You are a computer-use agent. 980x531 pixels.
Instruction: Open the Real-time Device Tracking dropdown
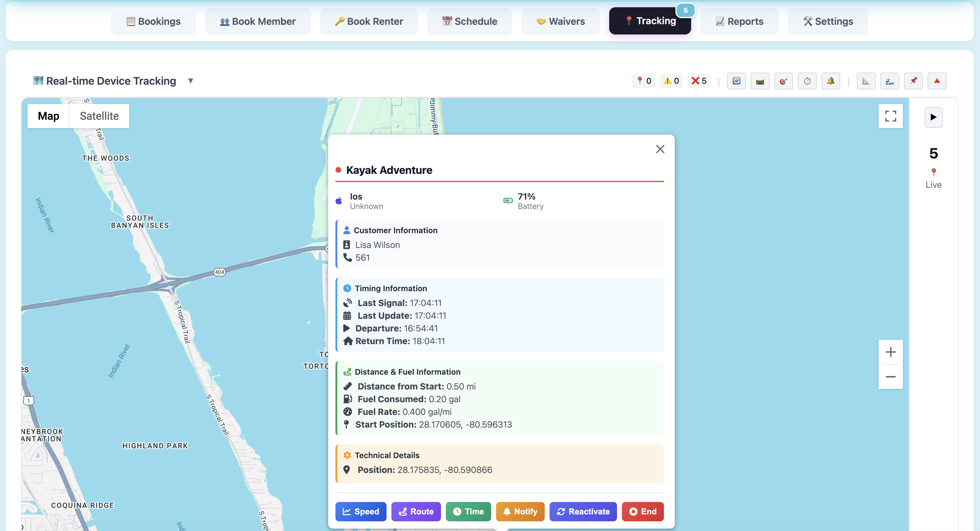coord(190,81)
